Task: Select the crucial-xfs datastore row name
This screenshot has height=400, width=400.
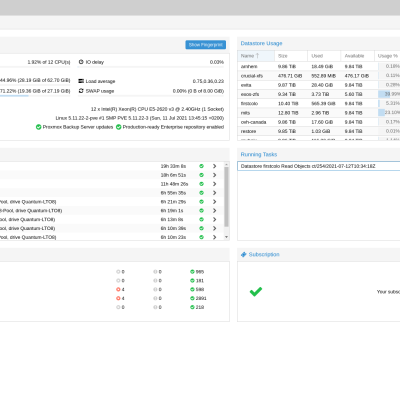Action: click(252, 76)
